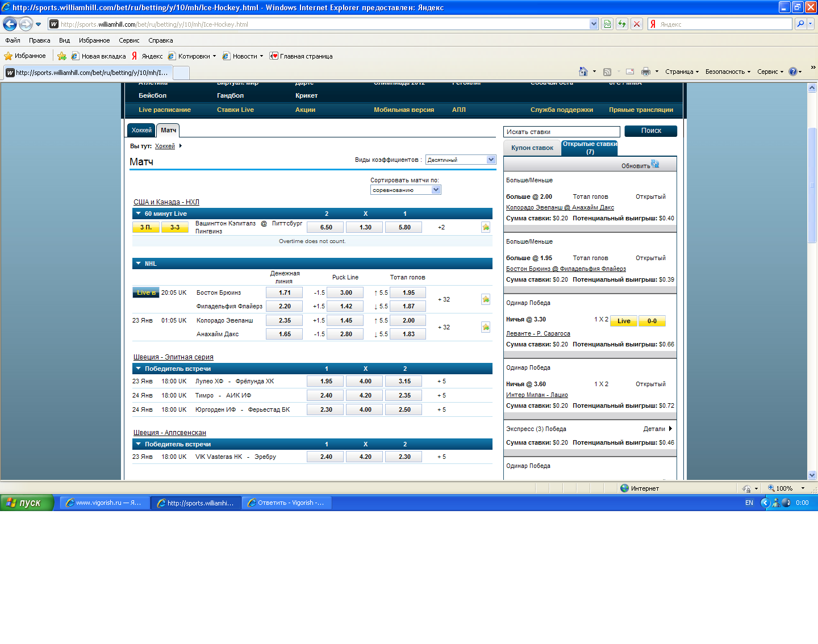Click the star icon beside Бостон Брюинз match
The image size is (818, 644).
coord(486,299)
